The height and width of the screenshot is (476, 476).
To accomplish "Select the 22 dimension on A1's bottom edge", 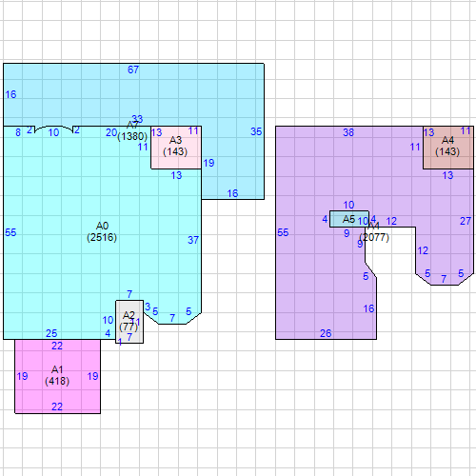I will [x=57, y=407].
